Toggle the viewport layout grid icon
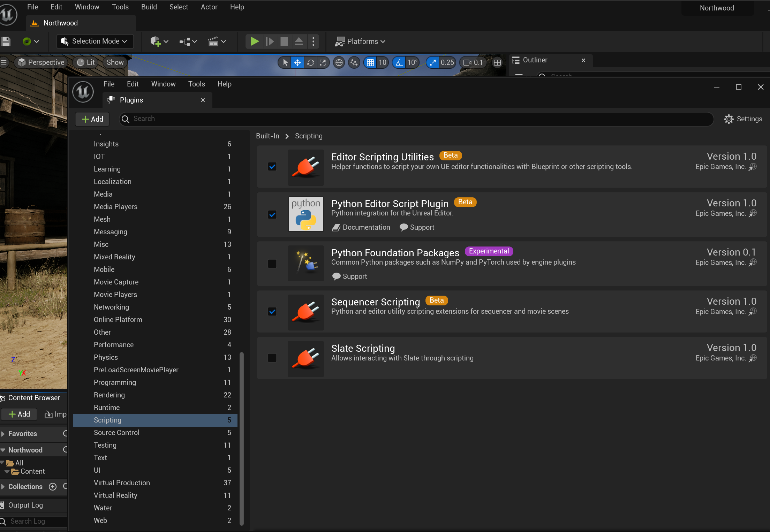770x532 pixels. [497, 62]
